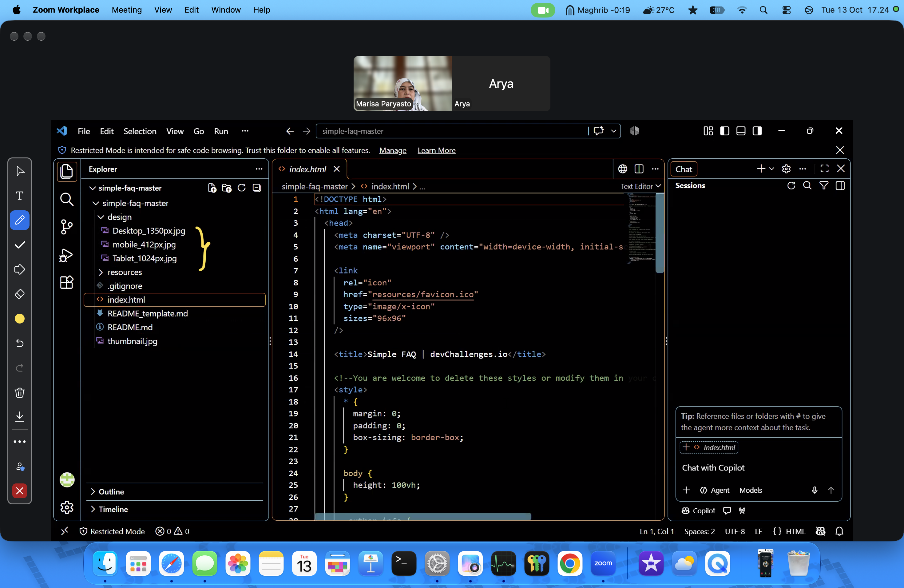Open the Selection menu in VS Code

tap(140, 131)
